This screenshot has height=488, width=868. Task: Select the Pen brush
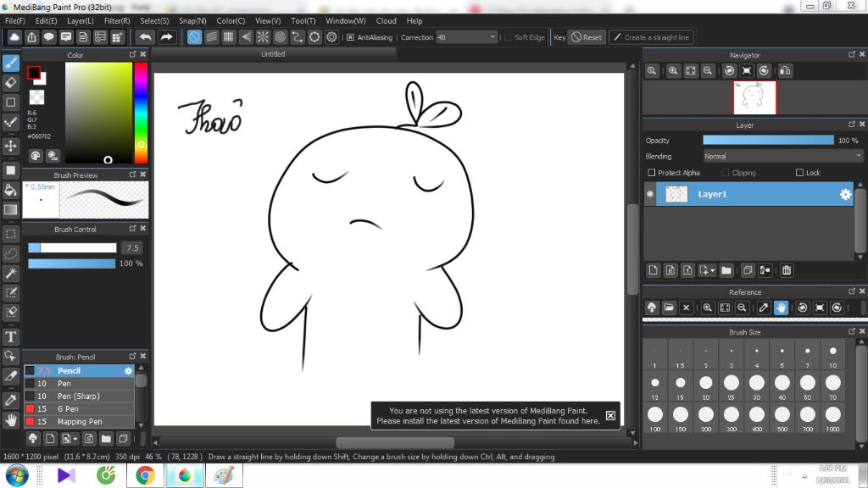79,384
